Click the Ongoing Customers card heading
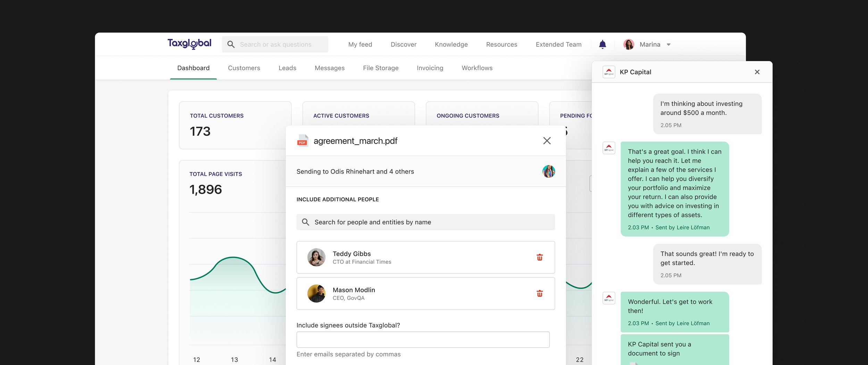Image resolution: width=868 pixels, height=365 pixels. 468,116
